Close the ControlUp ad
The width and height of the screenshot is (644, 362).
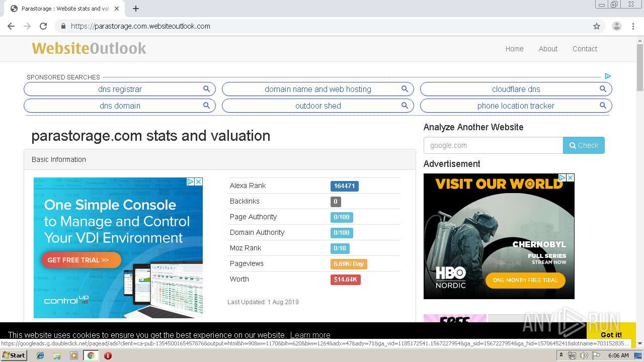click(199, 182)
